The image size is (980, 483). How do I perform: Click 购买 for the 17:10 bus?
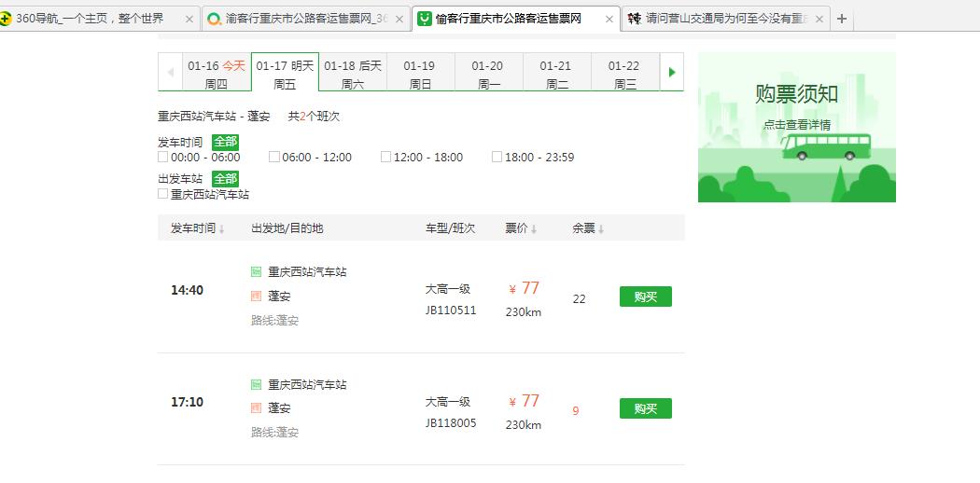coord(645,408)
